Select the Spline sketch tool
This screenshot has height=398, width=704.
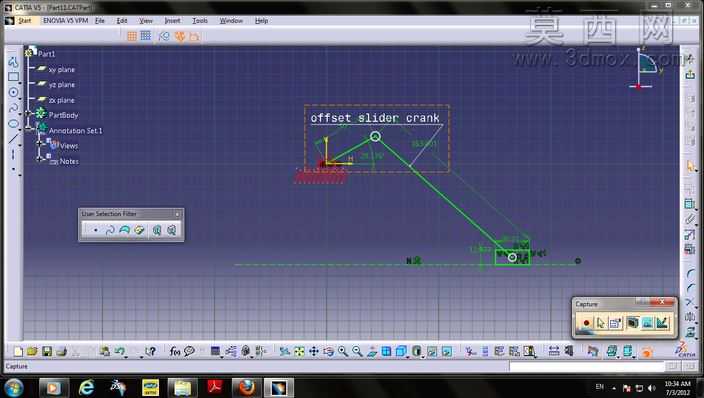(x=13, y=108)
